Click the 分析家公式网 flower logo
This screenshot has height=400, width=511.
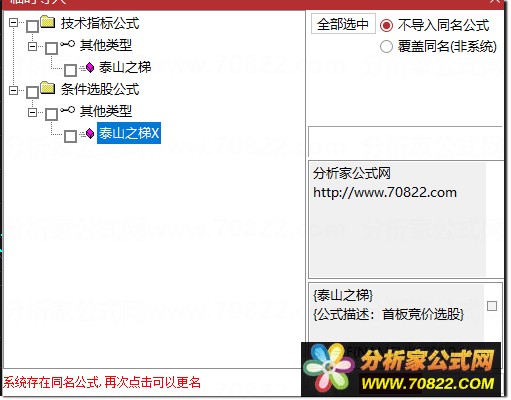click(x=328, y=369)
